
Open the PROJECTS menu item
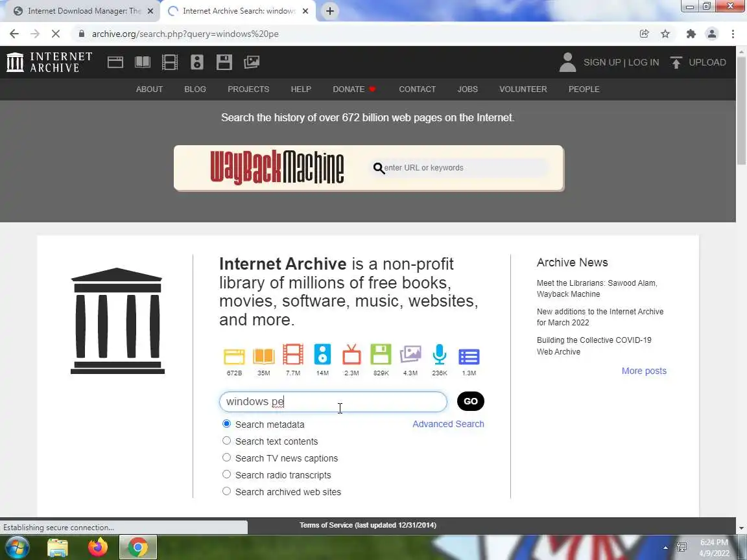tap(248, 89)
